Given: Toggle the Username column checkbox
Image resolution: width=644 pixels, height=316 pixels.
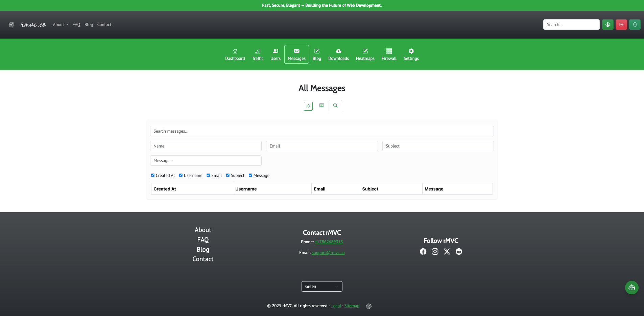Looking at the screenshot, I should coord(181,175).
